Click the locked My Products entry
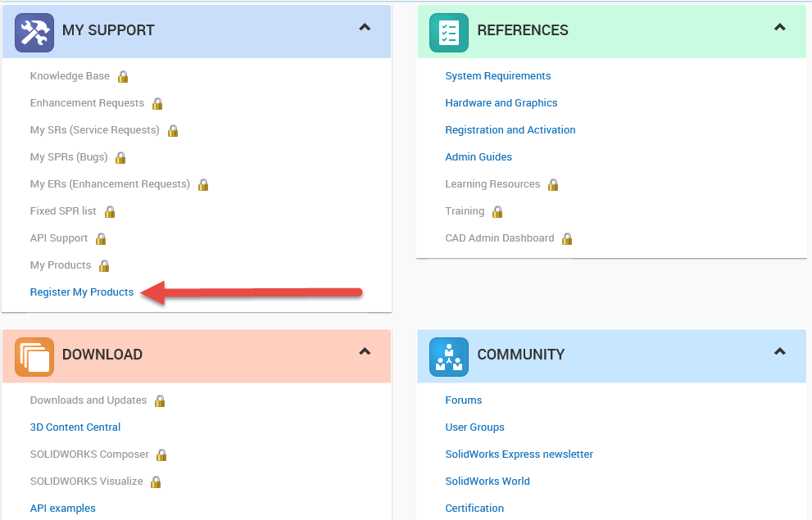Image resolution: width=812 pixels, height=520 pixels. pyautogui.click(x=61, y=265)
